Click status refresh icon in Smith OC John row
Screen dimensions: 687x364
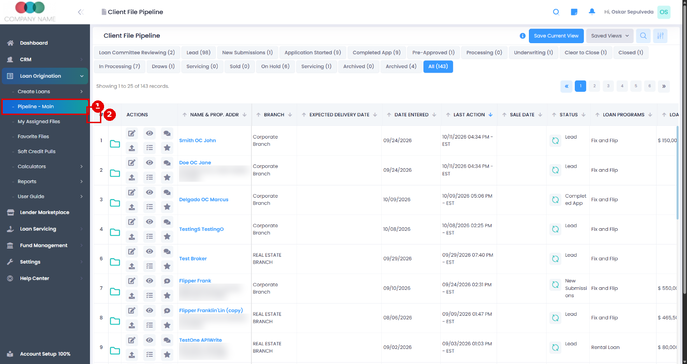tap(555, 141)
